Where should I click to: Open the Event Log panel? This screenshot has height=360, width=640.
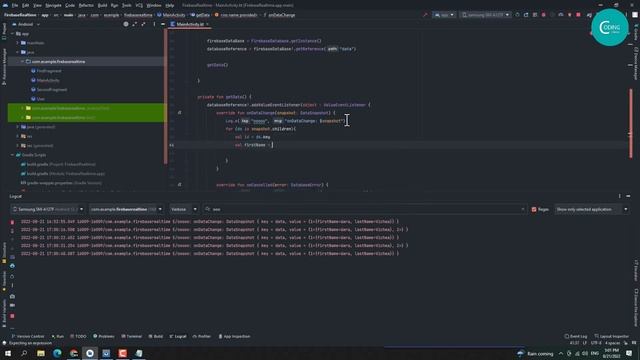point(576,336)
